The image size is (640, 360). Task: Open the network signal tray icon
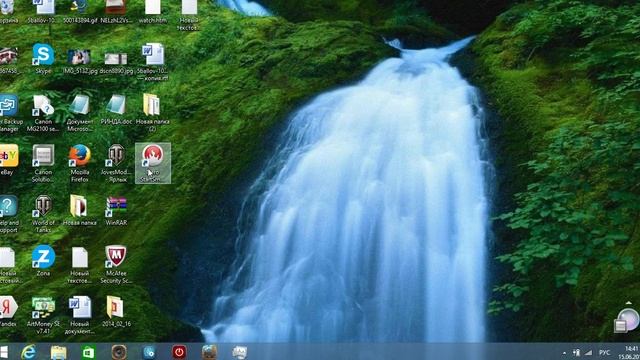point(588,352)
